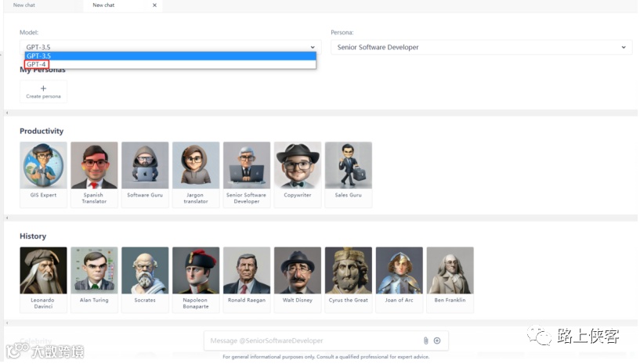Click the Persona: label text
640x364 pixels.
tap(342, 32)
